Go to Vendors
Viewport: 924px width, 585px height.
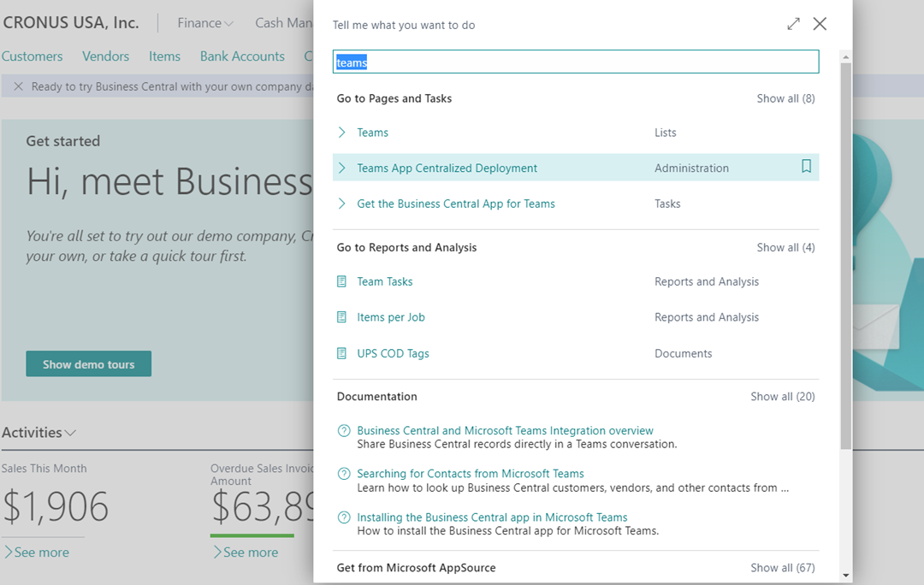pos(105,56)
